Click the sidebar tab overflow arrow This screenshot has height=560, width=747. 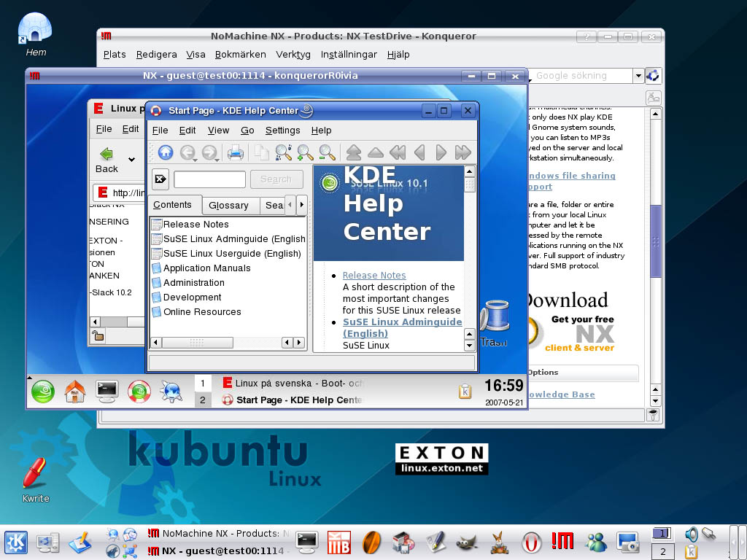click(x=301, y=205)
